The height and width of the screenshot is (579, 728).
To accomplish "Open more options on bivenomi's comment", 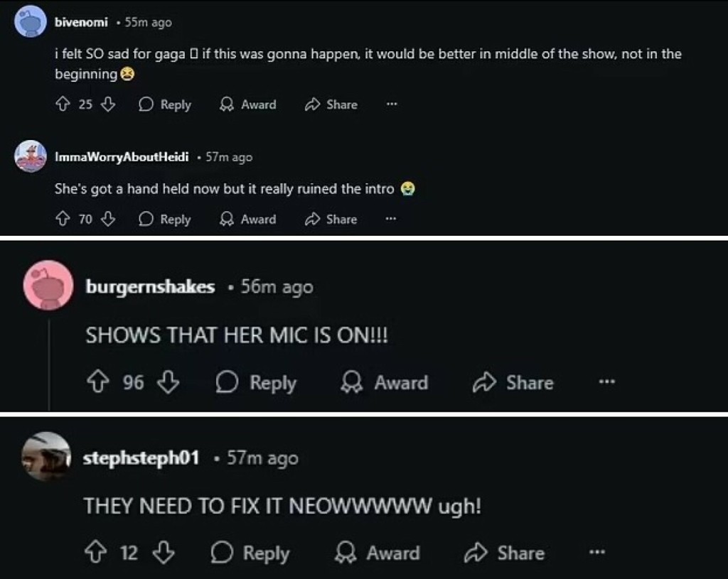I will pos(391,104).
